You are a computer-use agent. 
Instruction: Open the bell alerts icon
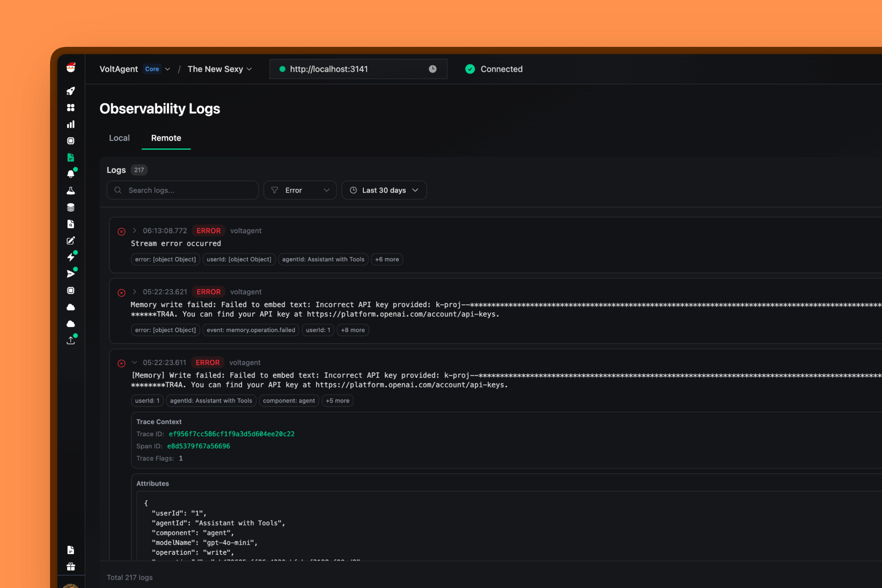tap(71, 174)
